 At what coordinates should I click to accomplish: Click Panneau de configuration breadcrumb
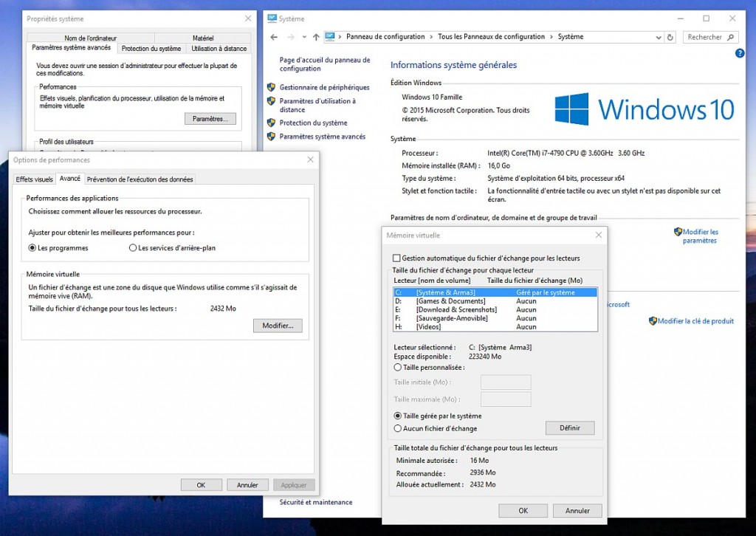[x=385, y=37]
